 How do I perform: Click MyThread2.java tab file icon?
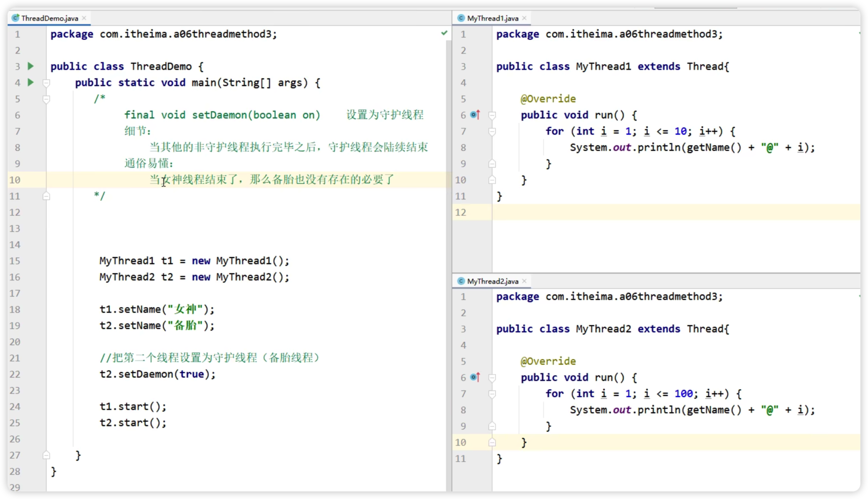[x=461, y=281]
